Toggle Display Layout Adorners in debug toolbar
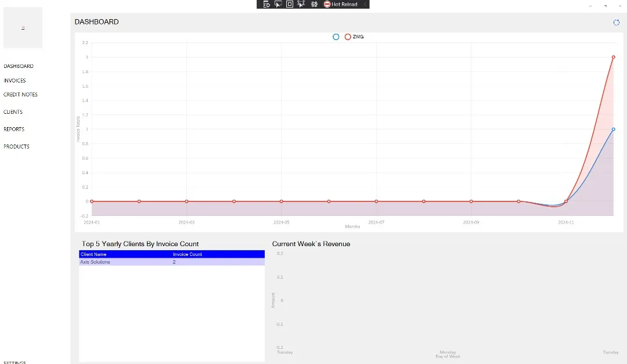This screenshot has width=627, height=364. pyautogui.click(x=290, y=5)
